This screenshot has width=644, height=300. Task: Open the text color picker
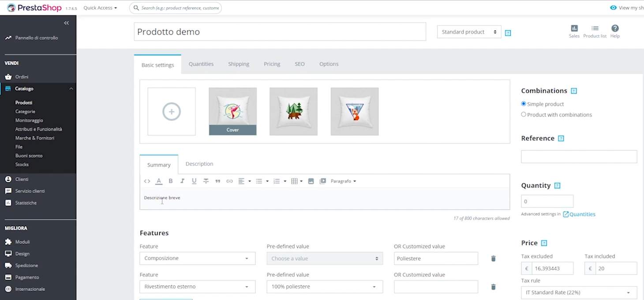pyautogui.click(x=159, y=181)
